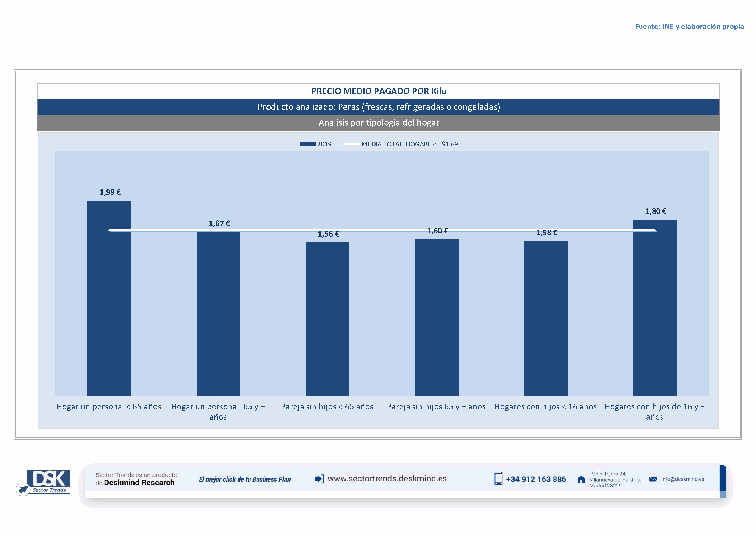756x535 pixels.
Task: Click the house address icon in the footer
Action: point(581,479)
